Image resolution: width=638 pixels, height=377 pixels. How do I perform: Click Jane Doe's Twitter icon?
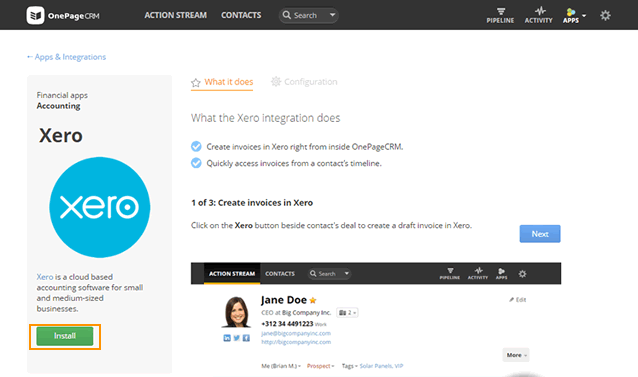tap(236, 338)
